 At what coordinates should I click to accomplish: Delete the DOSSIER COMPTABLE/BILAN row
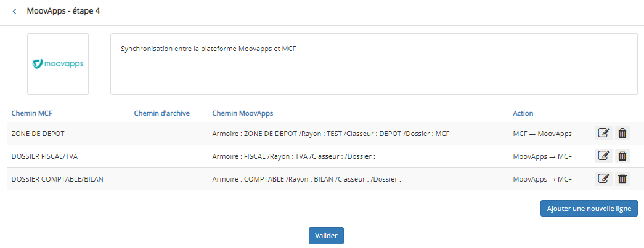[x=622, y=178]
